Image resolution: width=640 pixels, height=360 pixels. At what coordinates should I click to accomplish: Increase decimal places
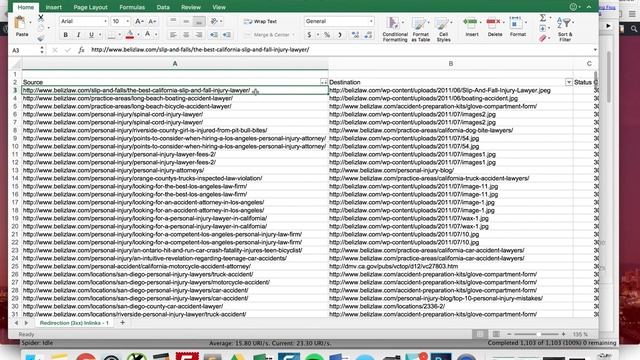pos(356,35)
